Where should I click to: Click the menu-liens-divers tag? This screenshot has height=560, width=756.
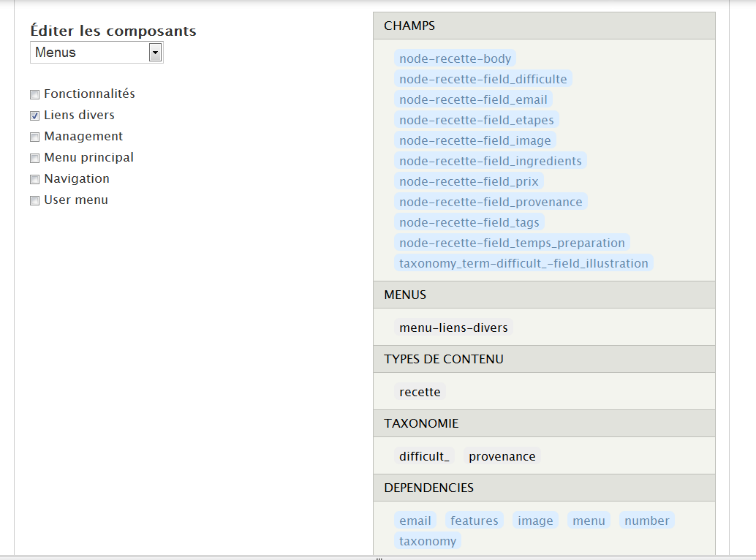453,328
